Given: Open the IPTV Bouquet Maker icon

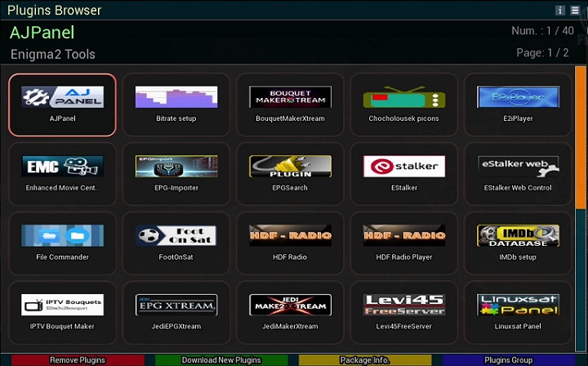Looking at the screenshot, I should pos(62,305).
